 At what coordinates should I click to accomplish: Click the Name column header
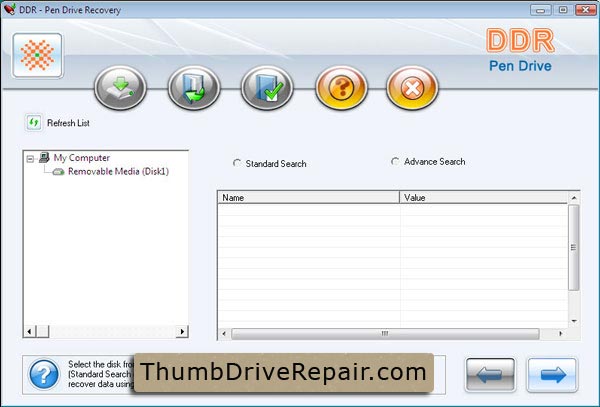coord(308,198)
